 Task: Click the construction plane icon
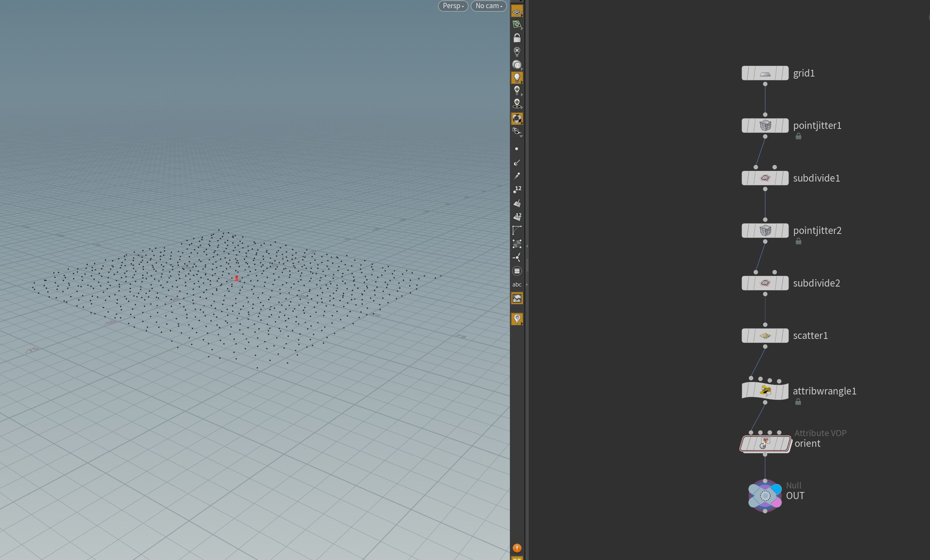517,25
